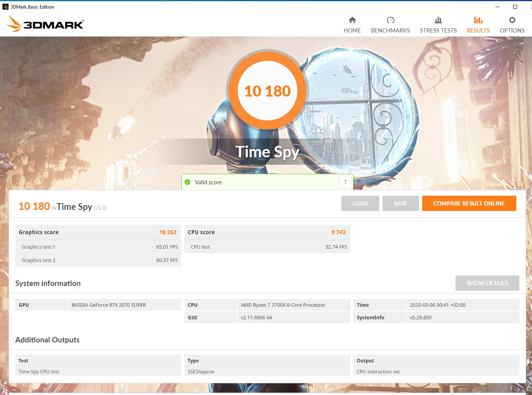Click the Graphics score header label
The width and height of the screenshot is (532, 395).
click(38, 232)
